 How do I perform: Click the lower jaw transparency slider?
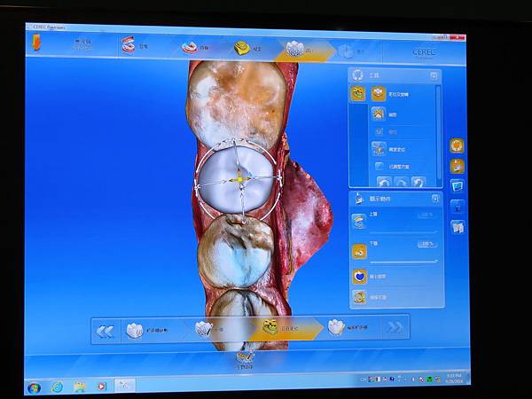(403, 262)
